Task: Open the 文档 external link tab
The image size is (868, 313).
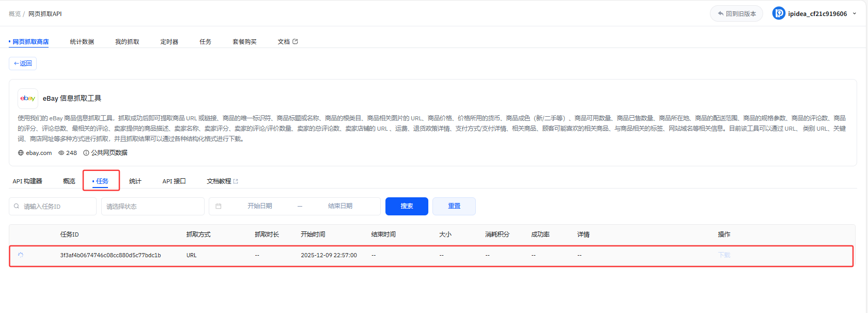Action: point(288,42)
